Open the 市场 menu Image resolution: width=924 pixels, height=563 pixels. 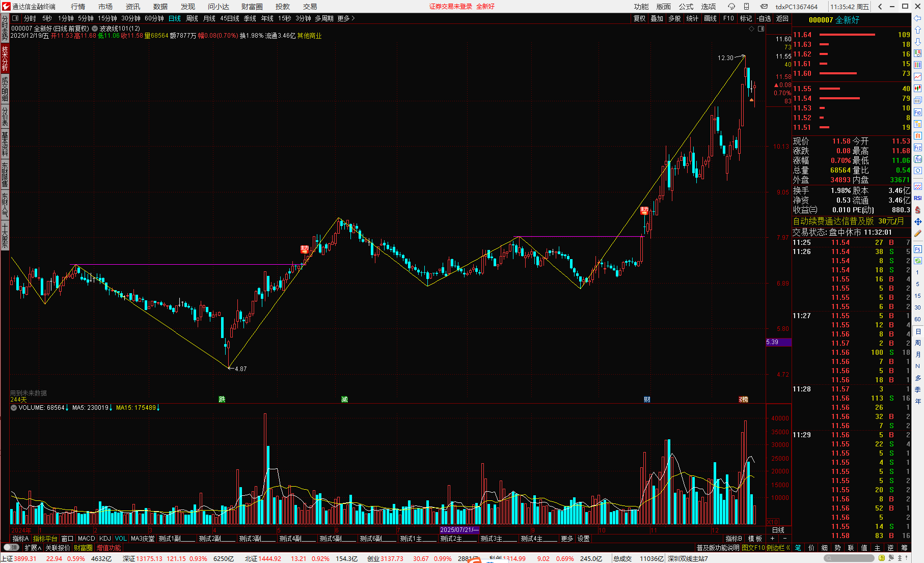tap(105, 7)
